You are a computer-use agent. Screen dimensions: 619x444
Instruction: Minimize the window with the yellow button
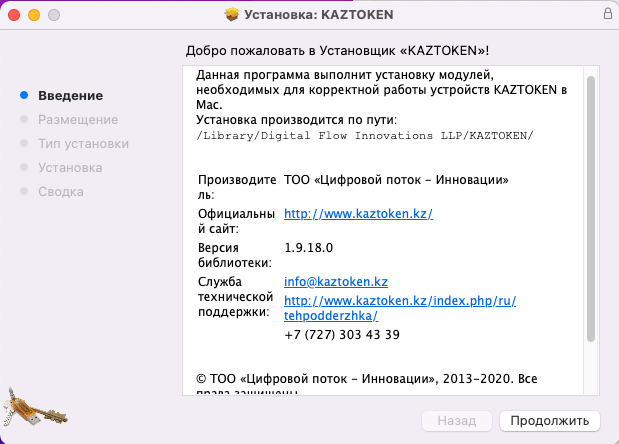[x=34, y=15]
